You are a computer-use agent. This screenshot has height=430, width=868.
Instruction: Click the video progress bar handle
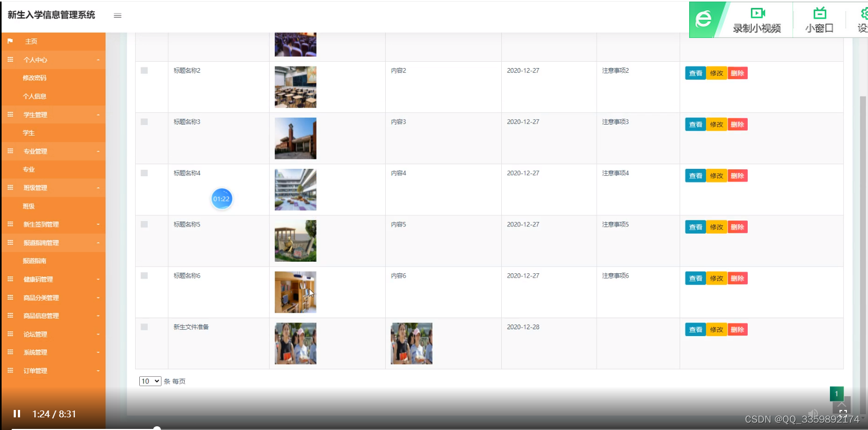pos(157,428)
